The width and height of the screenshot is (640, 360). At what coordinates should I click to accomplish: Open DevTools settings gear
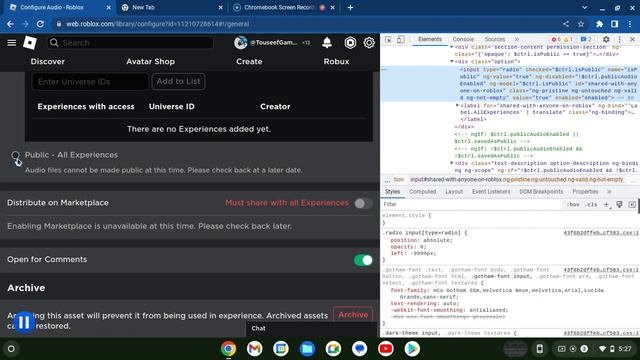[x=606, y=40]
